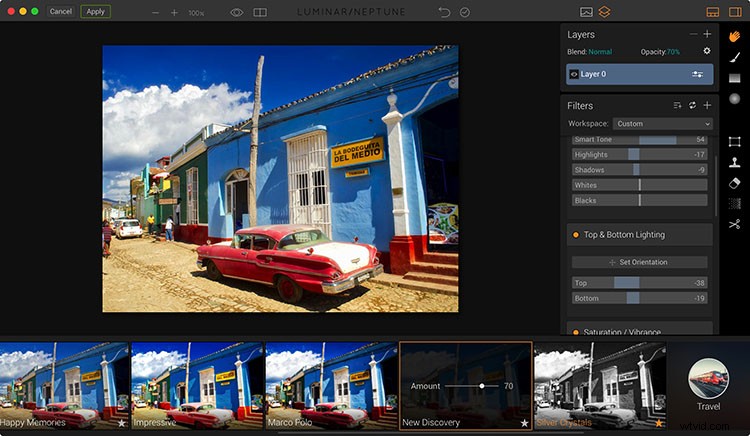Viewport: 750px width, 436px height.
Task: Select the Scissors crop tool
Action: [x=735, y=224]
